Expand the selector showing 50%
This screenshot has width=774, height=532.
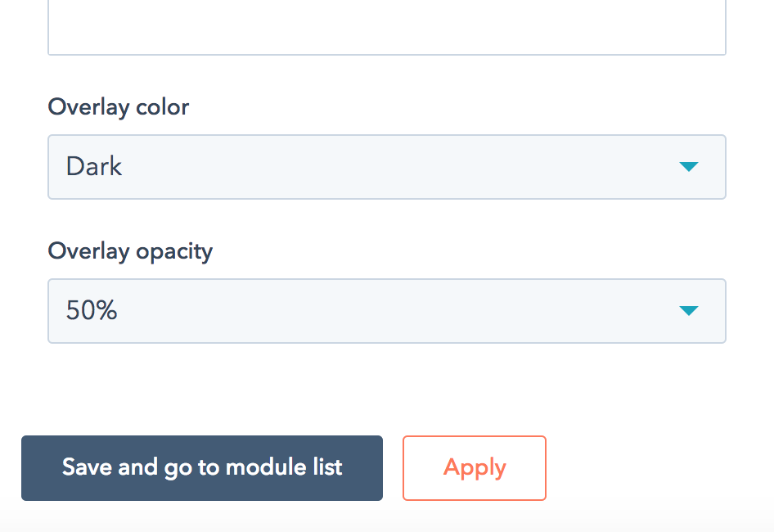pos(386,311)
